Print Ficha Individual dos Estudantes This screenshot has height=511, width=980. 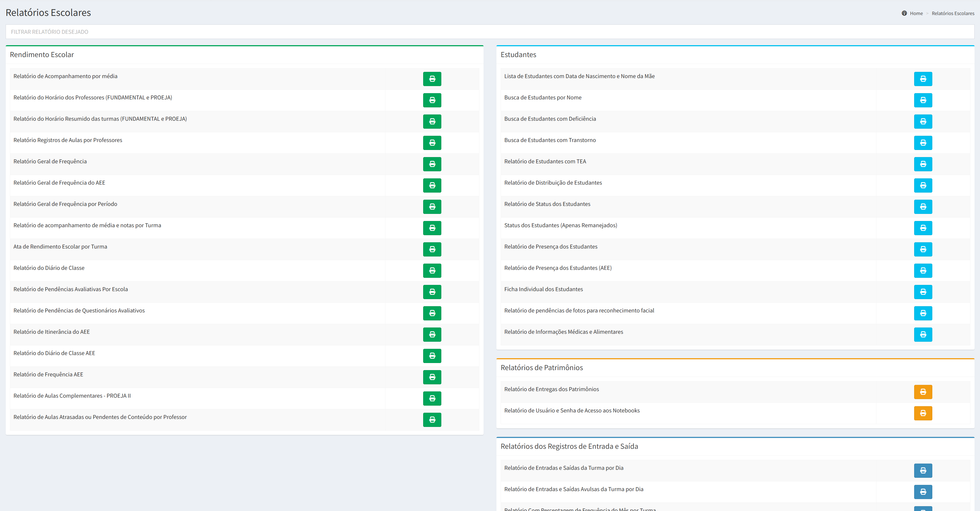click(923, 292)
